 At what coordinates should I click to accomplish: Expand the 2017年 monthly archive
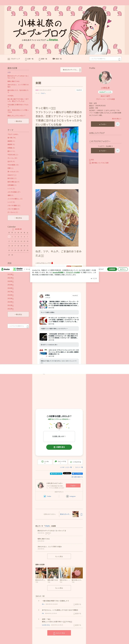[x=11, y=292]
